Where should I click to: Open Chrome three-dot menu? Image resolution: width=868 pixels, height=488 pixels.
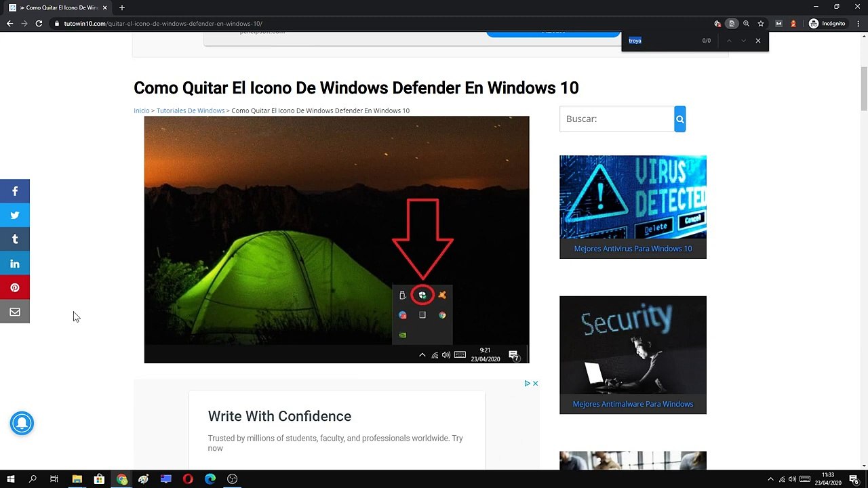859,24
